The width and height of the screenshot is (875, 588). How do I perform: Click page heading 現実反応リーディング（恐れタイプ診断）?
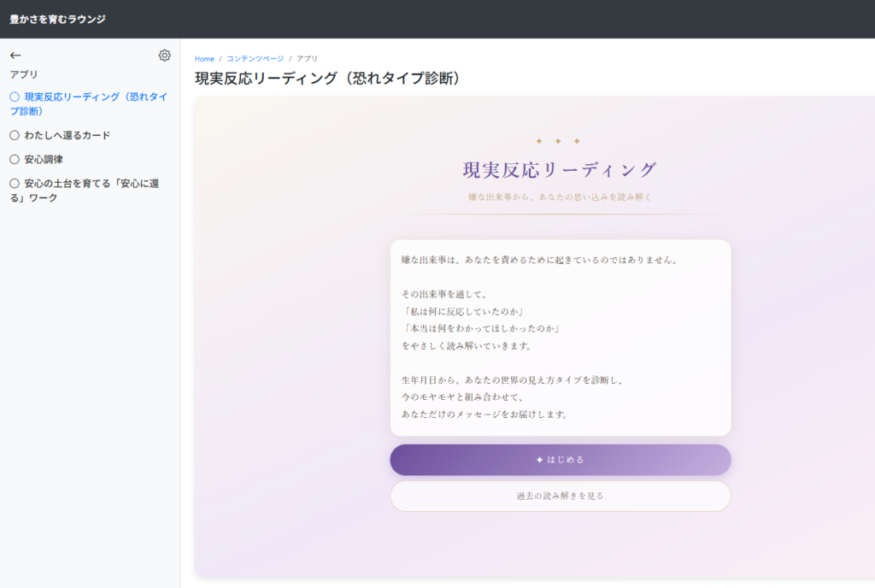327,78
